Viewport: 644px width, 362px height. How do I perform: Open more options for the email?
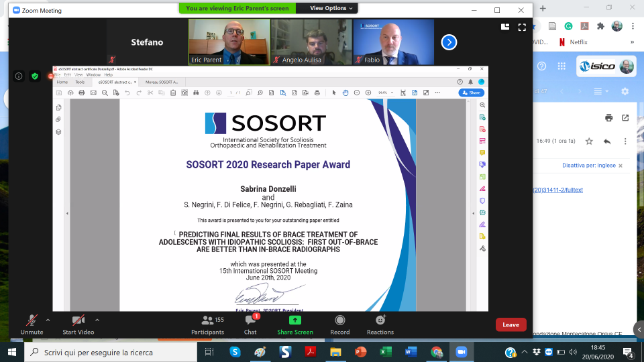coord(625,141)
